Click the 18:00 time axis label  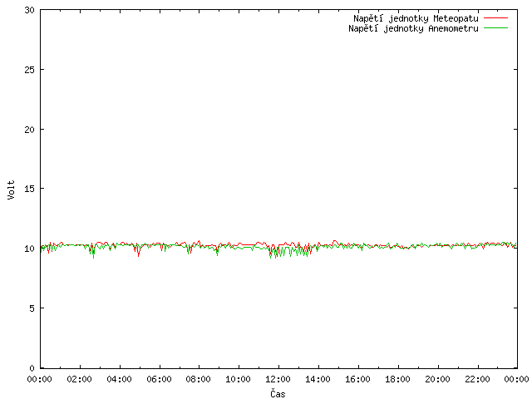coord(397,379)
